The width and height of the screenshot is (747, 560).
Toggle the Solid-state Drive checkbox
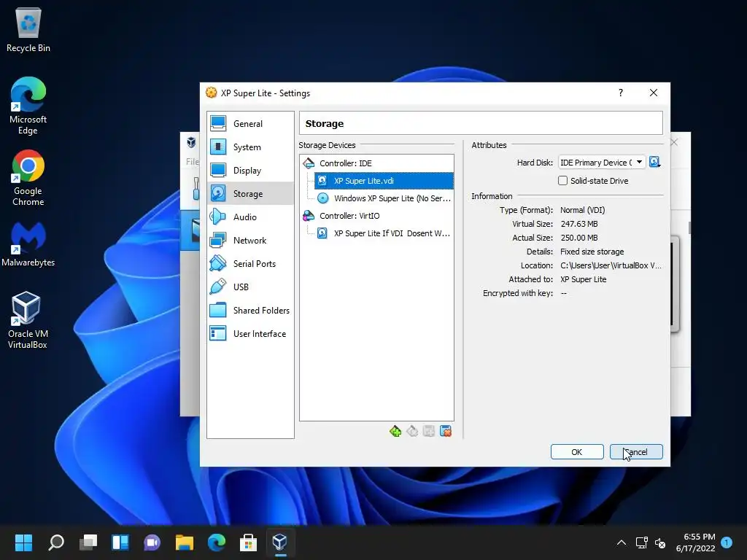tap(562, 181)
